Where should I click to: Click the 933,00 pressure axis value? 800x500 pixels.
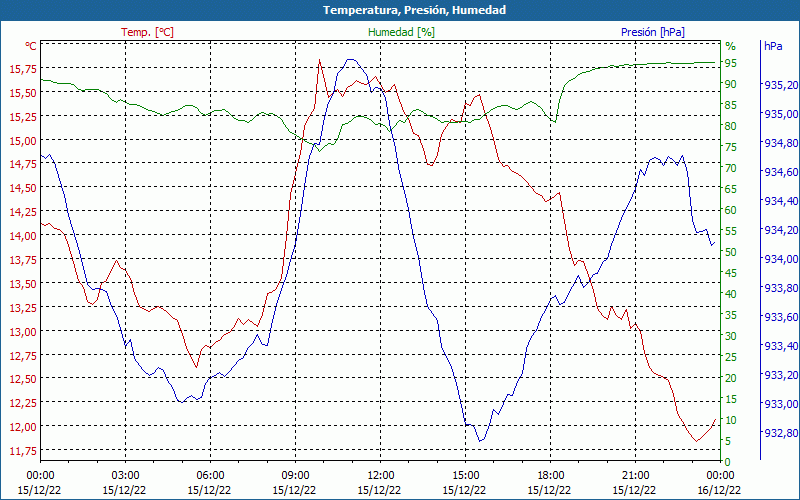pos(781,405)
